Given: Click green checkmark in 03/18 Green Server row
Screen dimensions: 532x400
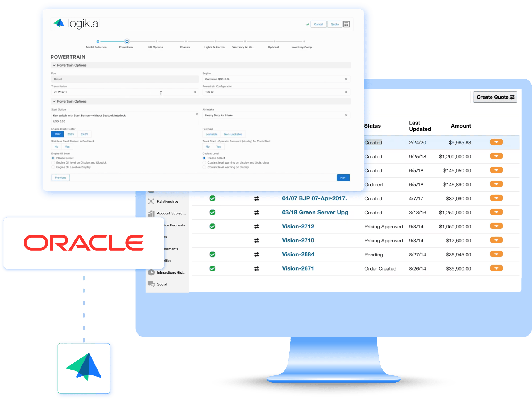Looking at the screenshot, I should pos(212,213).
